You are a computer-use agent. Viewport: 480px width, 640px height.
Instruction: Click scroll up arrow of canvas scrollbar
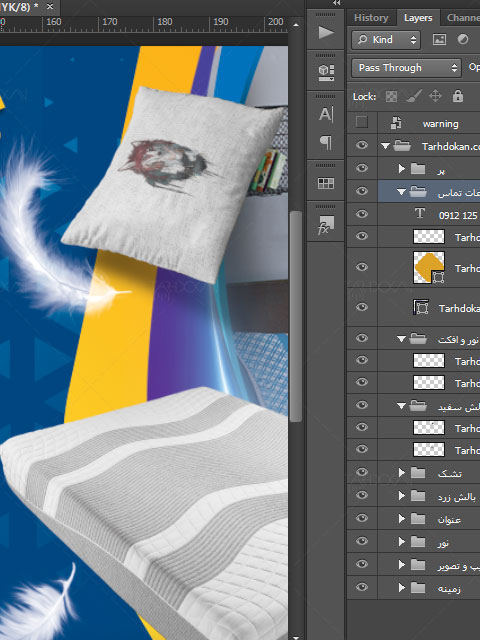(x=296, y=25)
